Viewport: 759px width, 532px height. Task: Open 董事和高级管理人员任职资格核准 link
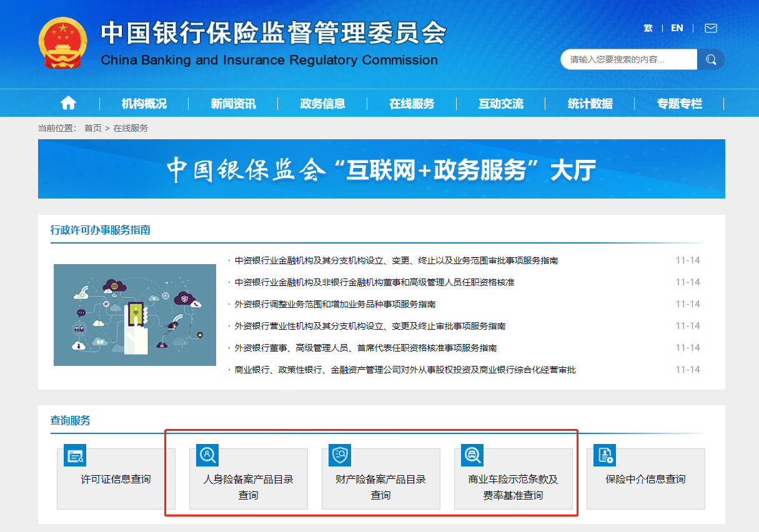[374, 282]
